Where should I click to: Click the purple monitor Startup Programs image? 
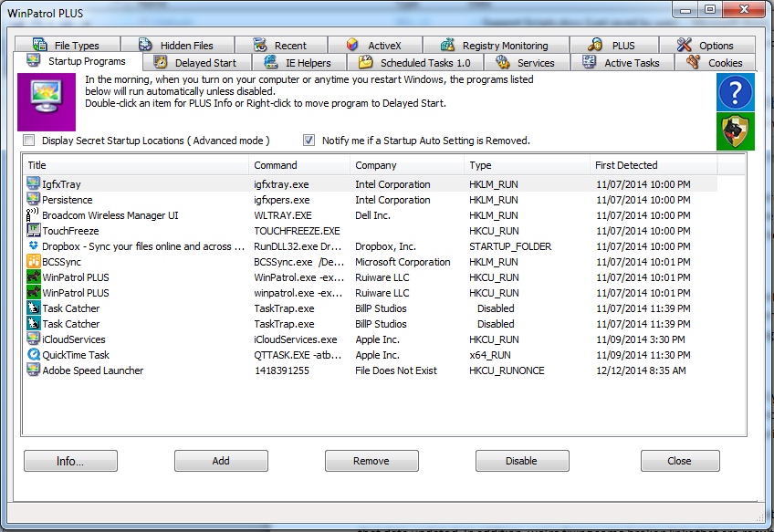tap(46, 102)
